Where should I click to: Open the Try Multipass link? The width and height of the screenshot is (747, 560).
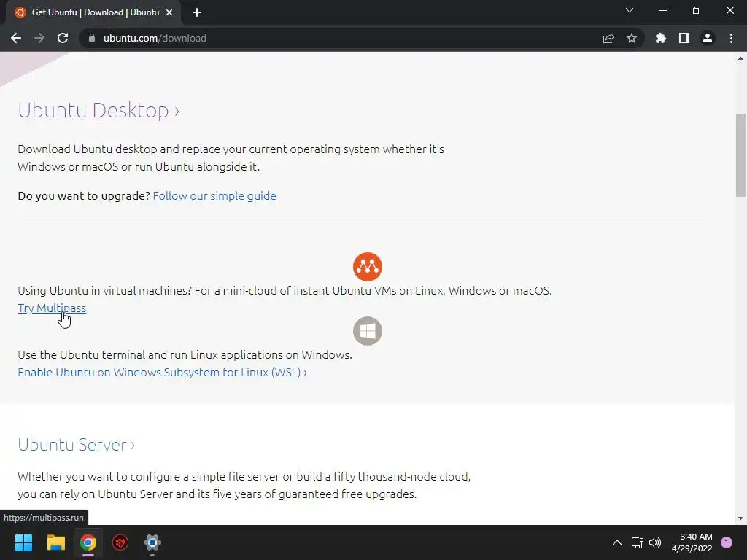coord(52,308)
